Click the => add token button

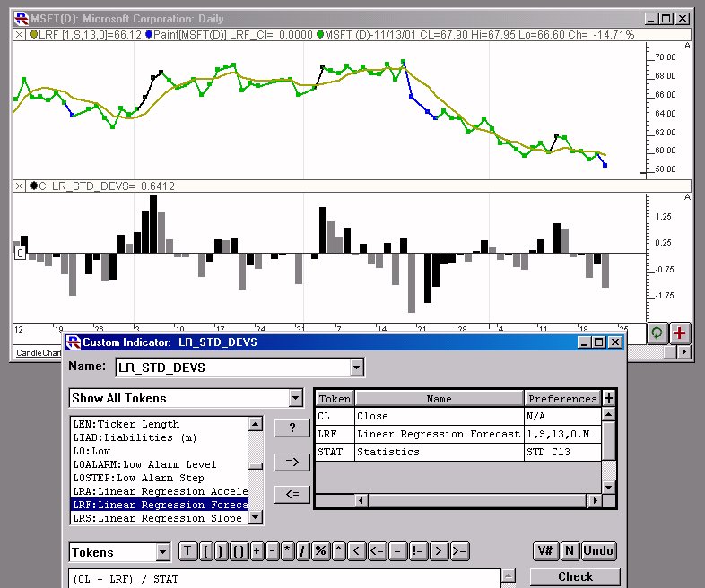pos(292,462)
